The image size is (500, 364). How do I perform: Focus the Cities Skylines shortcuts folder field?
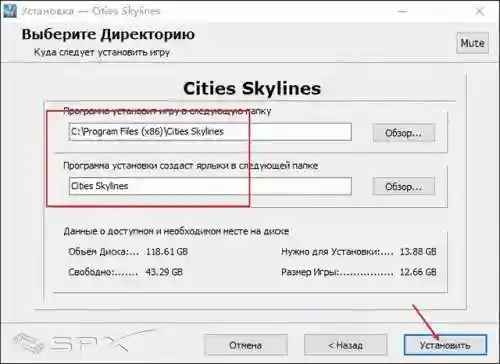click(210, 186)
